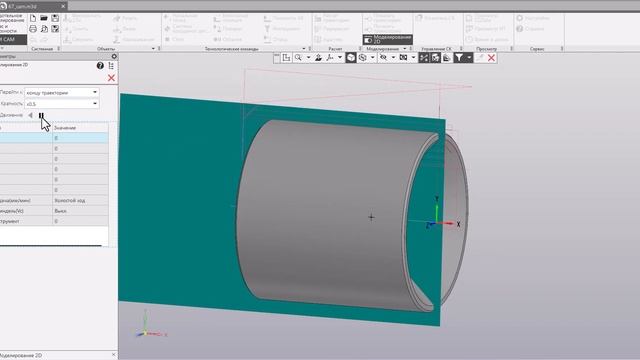This screenshot has height=360, width=640.
Task: Click the circular S icon after shaded cube
Action: pyautogui.click(x=362, y=58)
